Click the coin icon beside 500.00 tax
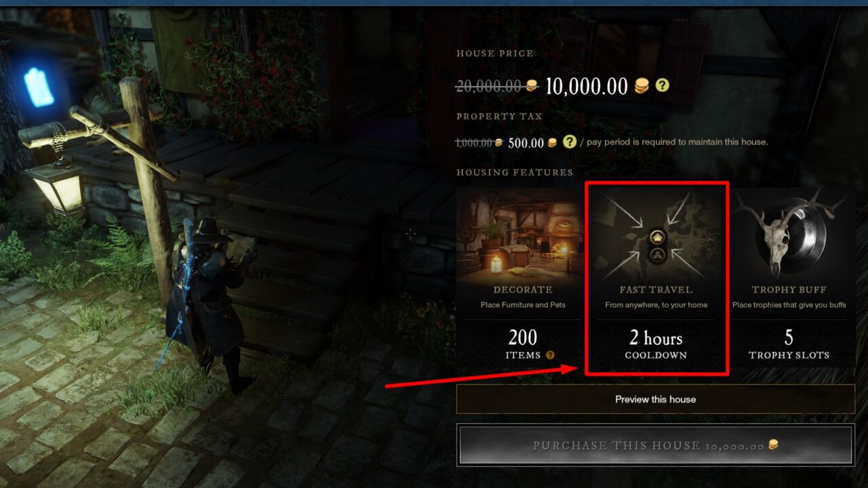The width and height of the screenshot is (868, 488). click(553, 142)
